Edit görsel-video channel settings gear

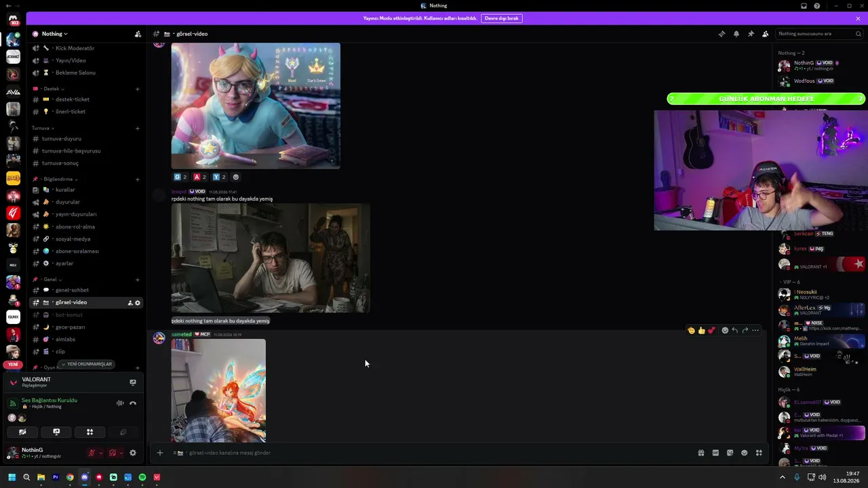[x=138, y=303]
